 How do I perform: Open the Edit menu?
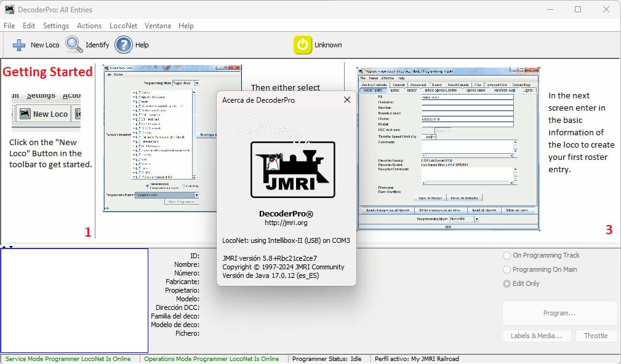[29, 26]
